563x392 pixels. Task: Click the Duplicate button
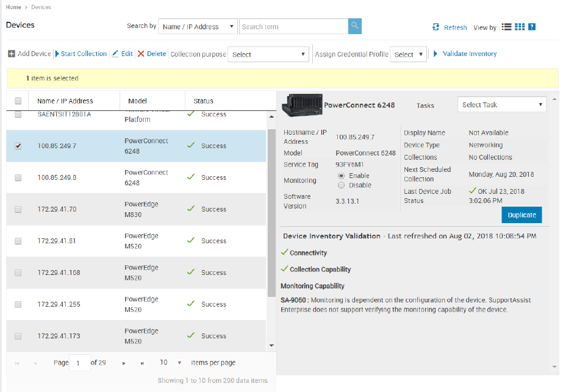point(522,215)
